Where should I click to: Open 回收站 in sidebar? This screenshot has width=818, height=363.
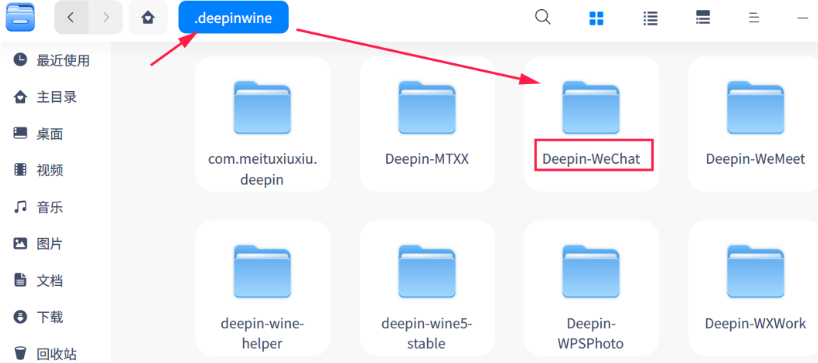56,354
